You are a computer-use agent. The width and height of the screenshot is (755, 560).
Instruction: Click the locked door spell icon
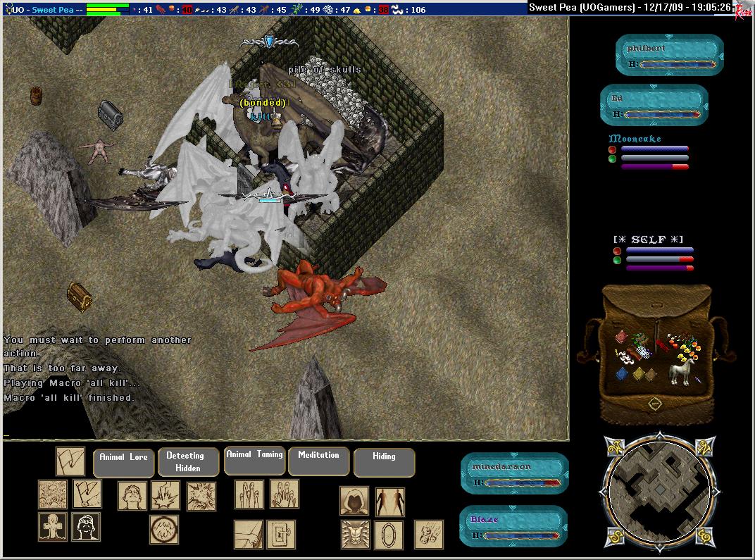point(281,535)
